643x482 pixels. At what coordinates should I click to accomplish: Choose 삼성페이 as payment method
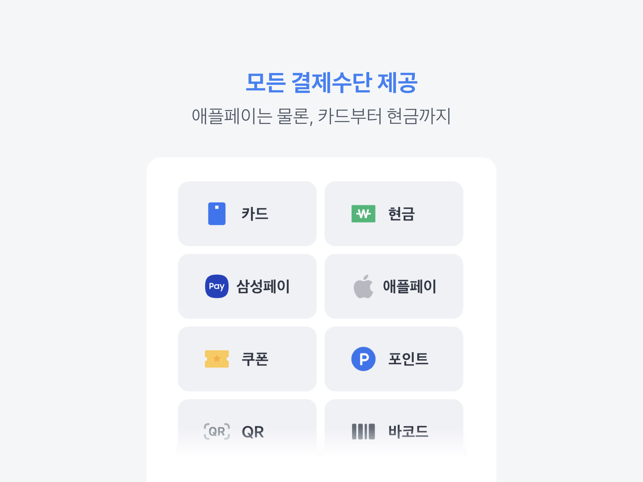(x=247, y=286)
